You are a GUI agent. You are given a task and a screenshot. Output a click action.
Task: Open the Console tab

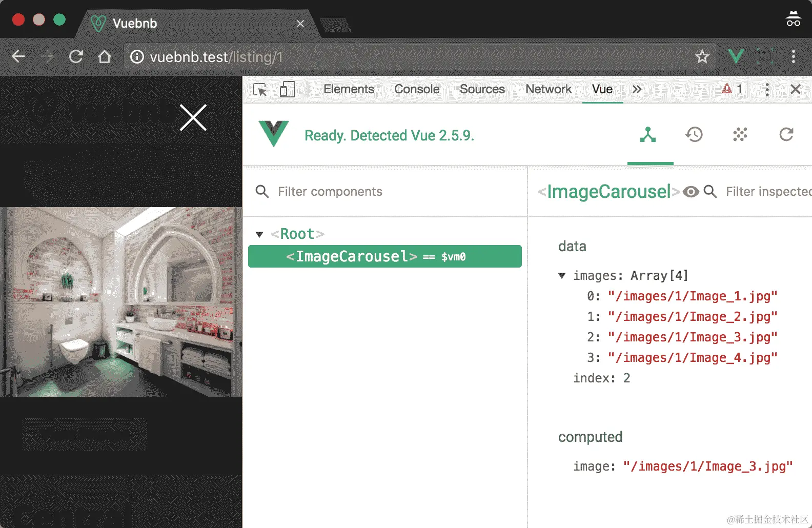click(x=417, y=89)
